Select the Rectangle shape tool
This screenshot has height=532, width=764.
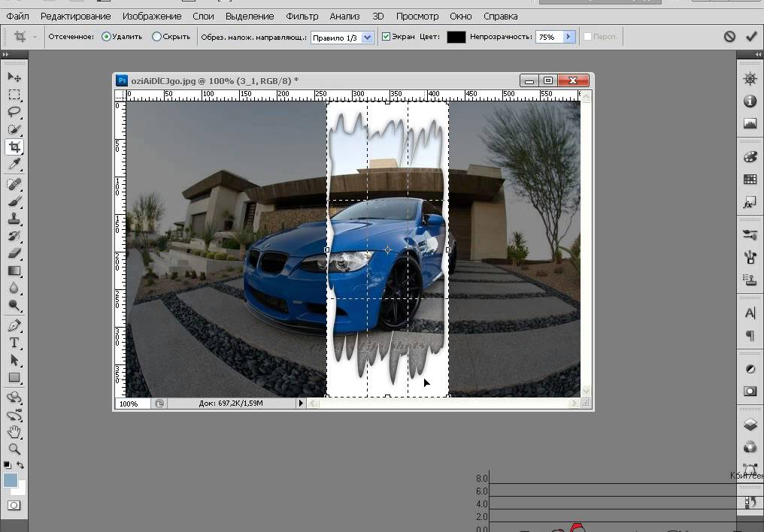[14, 378]
